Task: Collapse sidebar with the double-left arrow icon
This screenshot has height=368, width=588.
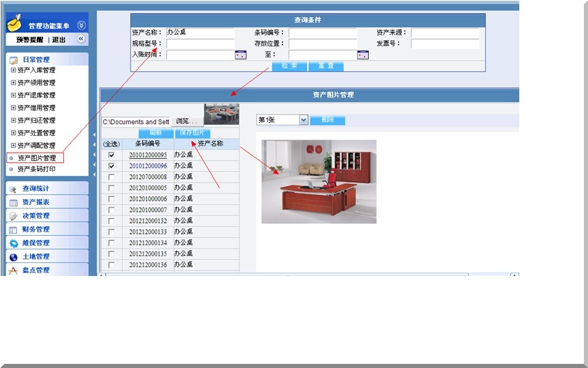Action: coord(81,40)
